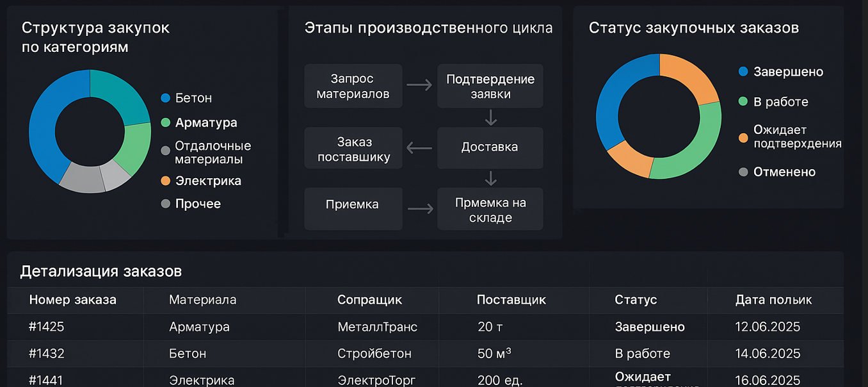Image resolution: width=868 pixels, height=387 pixels.
Task: Click the Дата полык column header
Action: click(x=773, y=300)
